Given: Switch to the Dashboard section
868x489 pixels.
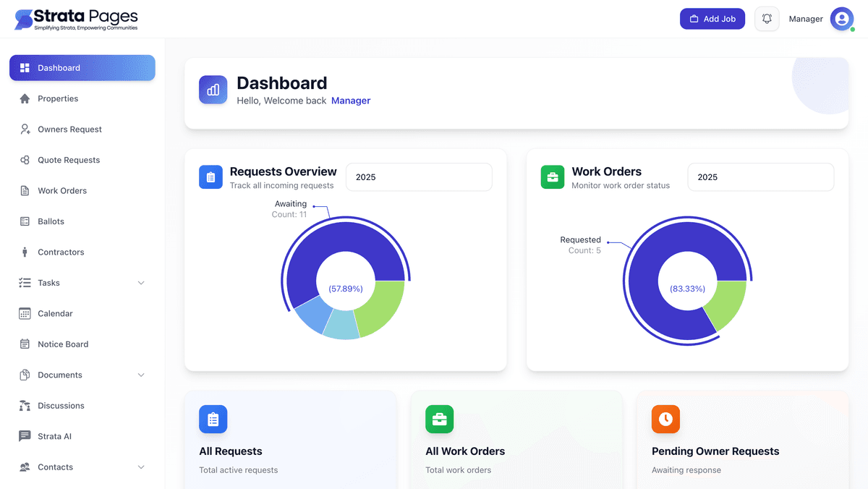Looking at the screenshot, I should [x=58, y=67].
